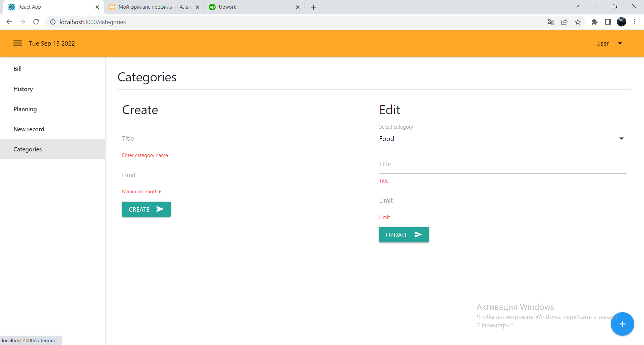The image size is (644, 345).
Task: Click the Tue Sep 13 2022 date text
Action: (52, 43)
